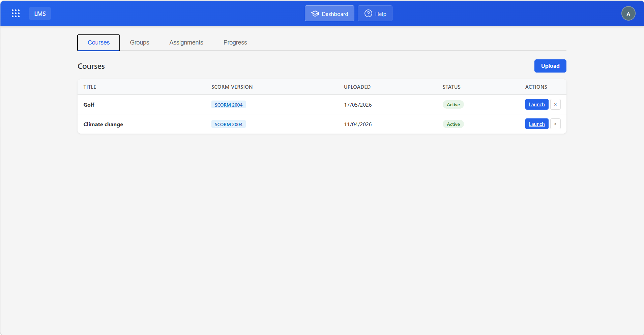Click the Courses section heading
Image resolution: width=644 pixels, height=335 pixels.
(x=91, y=66)
